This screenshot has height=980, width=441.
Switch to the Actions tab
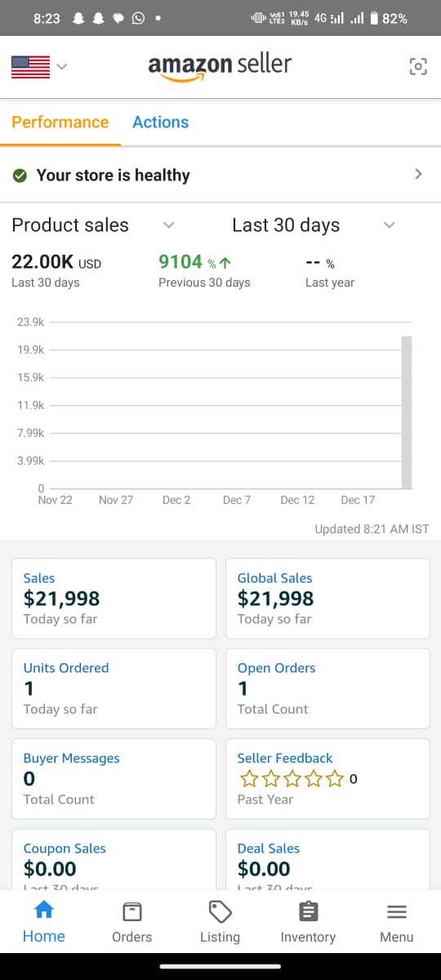(160, 122)
